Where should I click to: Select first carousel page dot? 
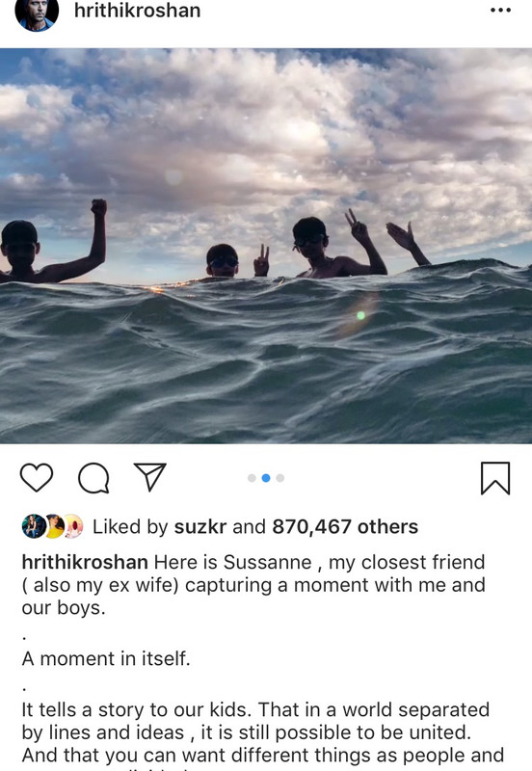tap(252, 478)
